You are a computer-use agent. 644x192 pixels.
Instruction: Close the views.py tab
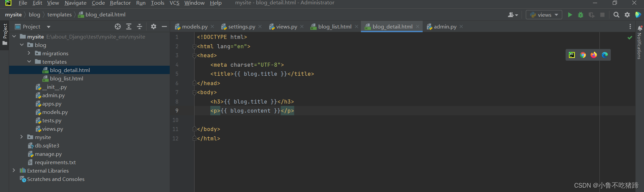coord(302,26)
